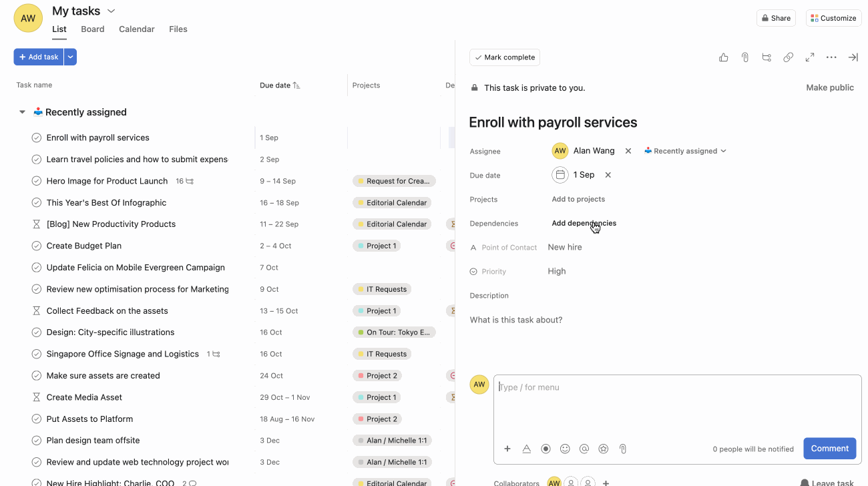868x486 pixels.
Task: Switch to the Board tab
Action: point(93,29)
